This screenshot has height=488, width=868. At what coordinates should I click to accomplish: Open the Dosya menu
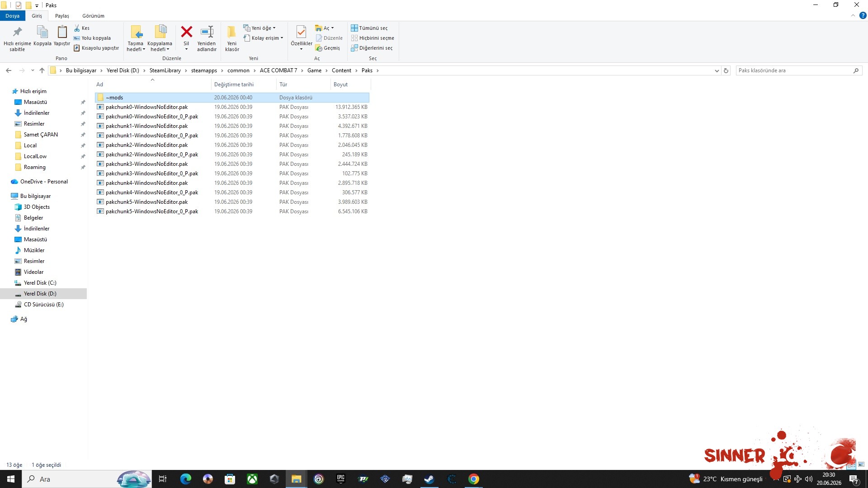coord(12,16)
